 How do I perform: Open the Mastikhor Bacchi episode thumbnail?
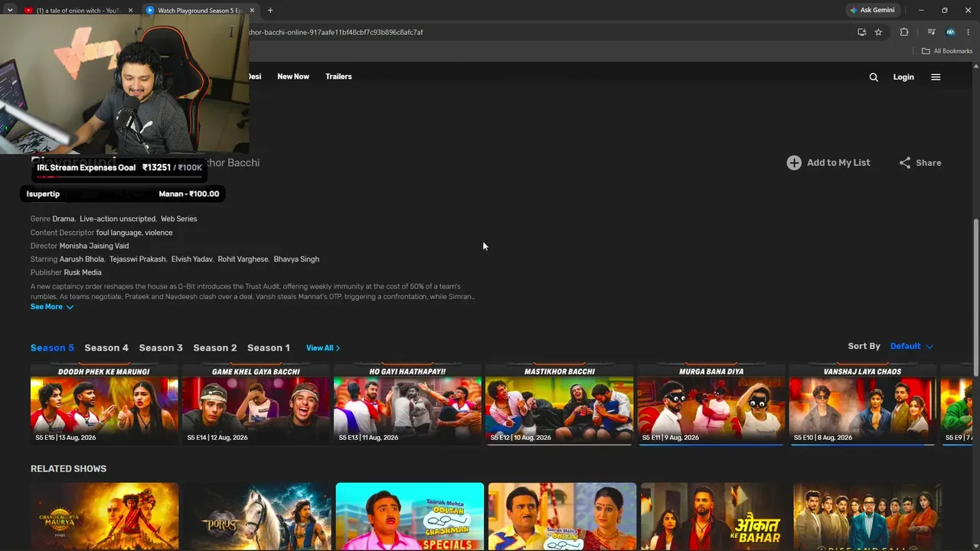click(560, 405)
